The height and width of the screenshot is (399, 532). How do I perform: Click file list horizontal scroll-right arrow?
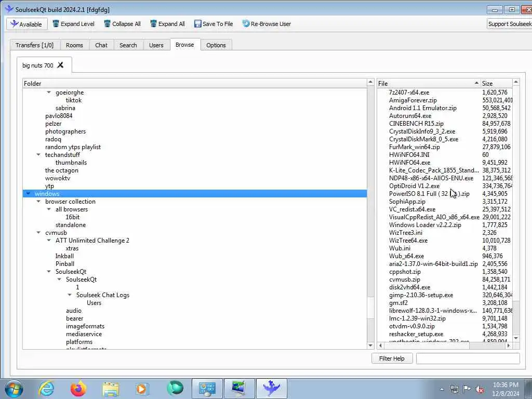click(x=508, y=345)
